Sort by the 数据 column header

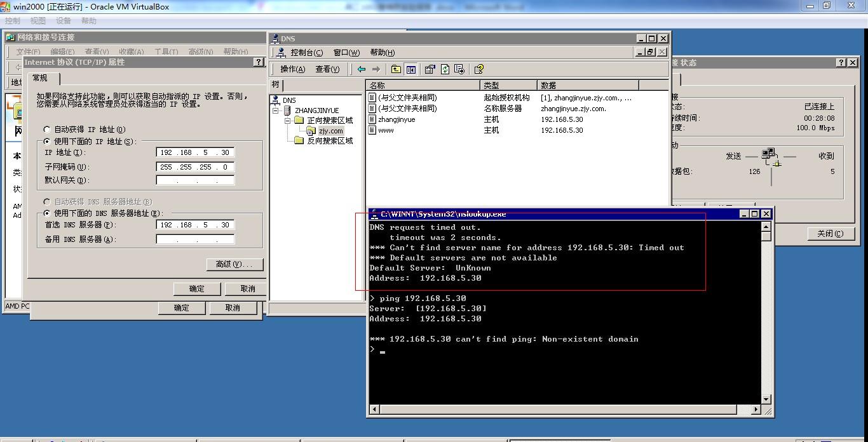[x=588, y=85]
